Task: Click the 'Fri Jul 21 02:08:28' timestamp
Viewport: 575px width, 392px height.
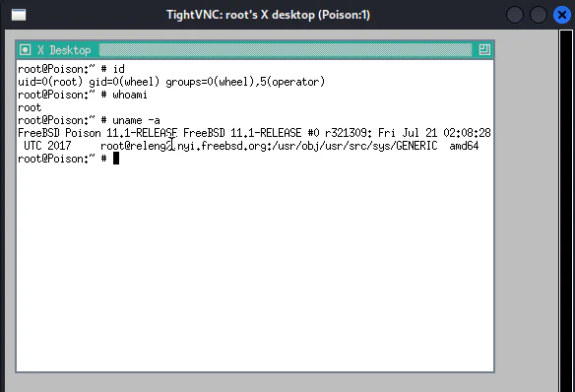Action: (434, 133)
